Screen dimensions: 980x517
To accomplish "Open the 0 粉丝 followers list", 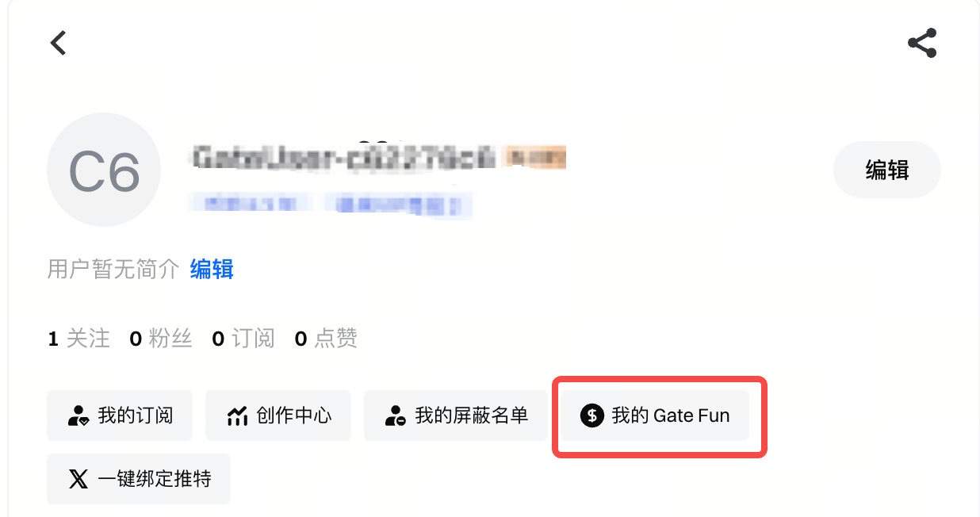I will [x=161, y=339].
